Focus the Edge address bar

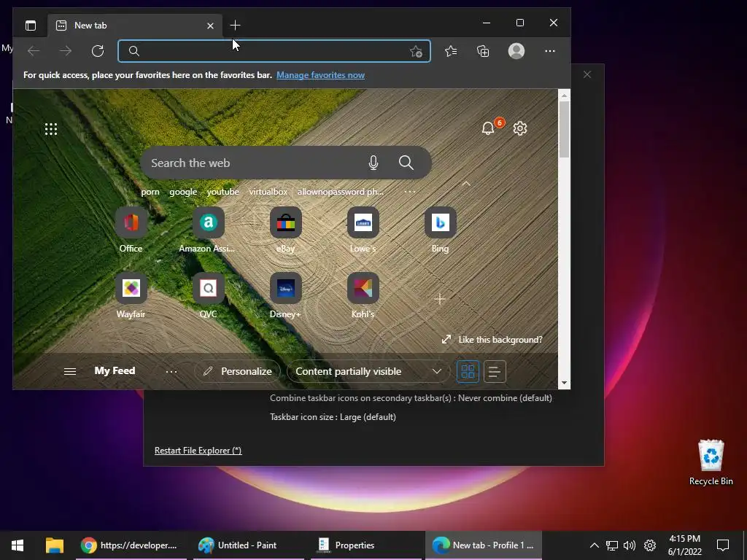274,51
